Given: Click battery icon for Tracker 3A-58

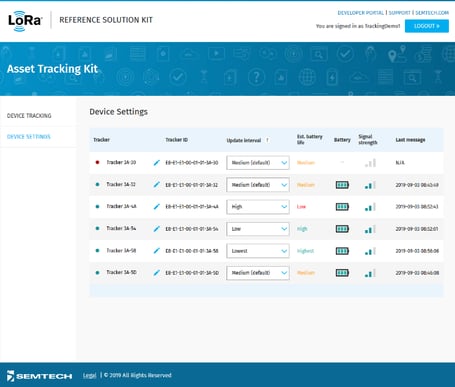Looking at the screenshot, I should (342, 251).
